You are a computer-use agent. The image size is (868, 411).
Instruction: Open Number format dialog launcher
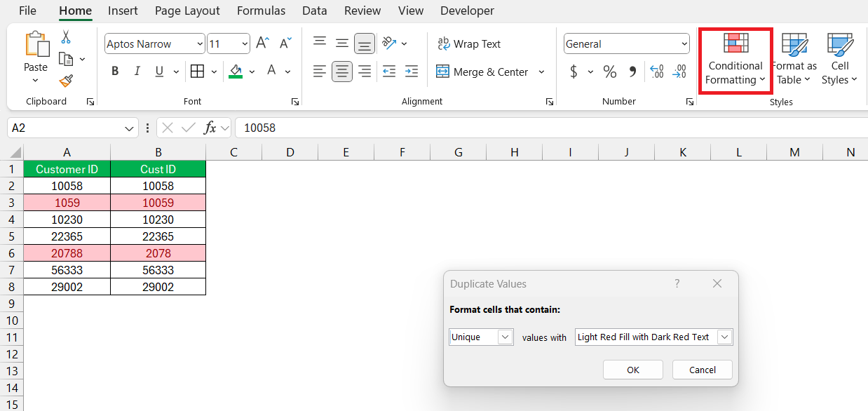tap(690, 102)
